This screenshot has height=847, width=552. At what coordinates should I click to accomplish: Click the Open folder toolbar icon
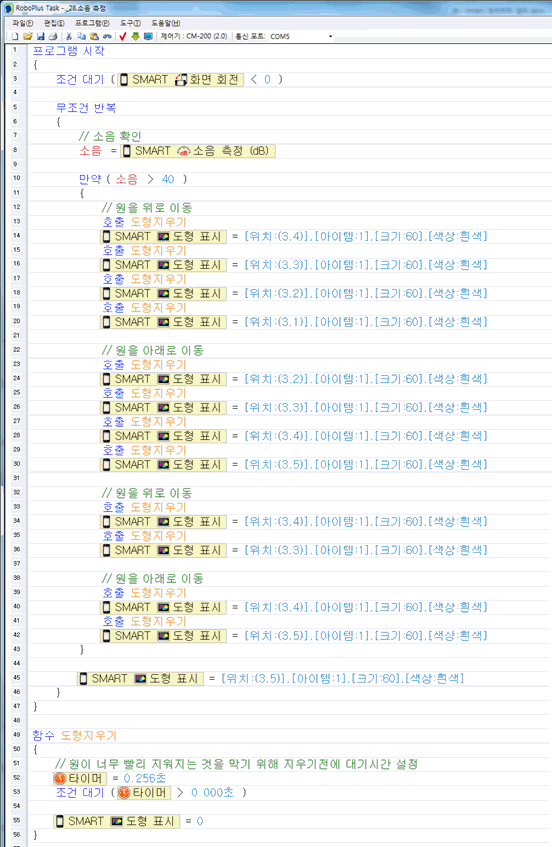(x=28, y=36)
